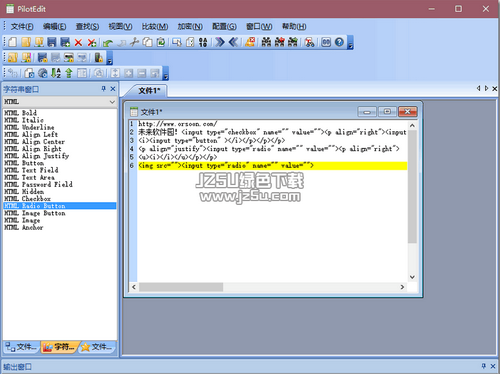The width and height of the screenshot is (500, 374).
Task: Click scroll-down arrow of editor scrollbar
Action: tap(412, 277)
